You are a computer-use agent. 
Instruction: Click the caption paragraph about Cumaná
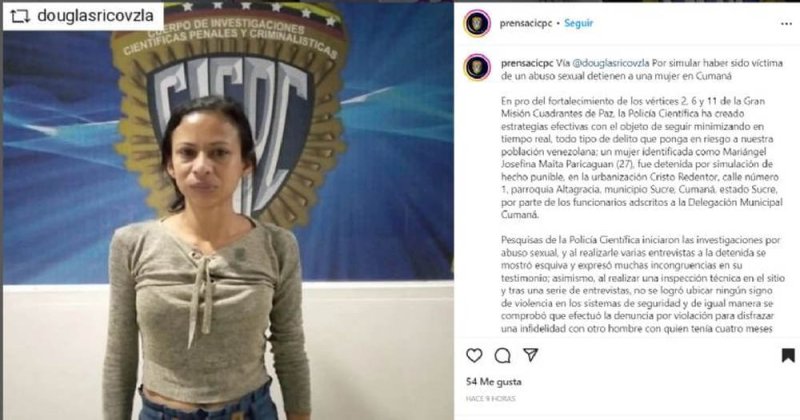(x=641, y=158)
